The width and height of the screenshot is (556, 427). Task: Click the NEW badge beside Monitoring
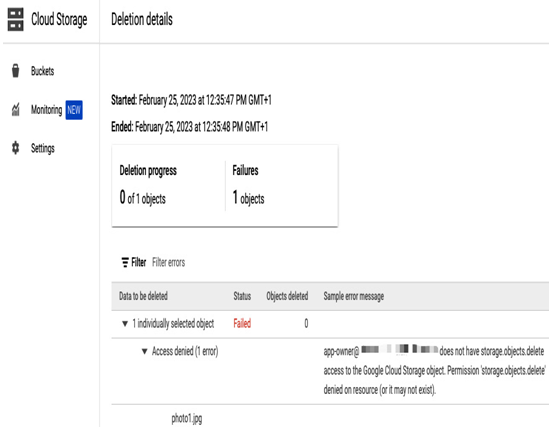(74, 110)
